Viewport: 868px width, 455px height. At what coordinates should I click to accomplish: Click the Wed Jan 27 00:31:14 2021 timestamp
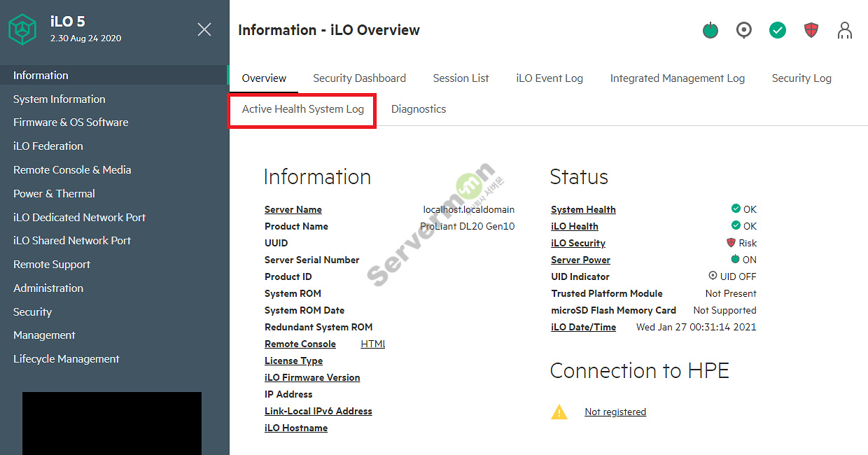point(696,327)
